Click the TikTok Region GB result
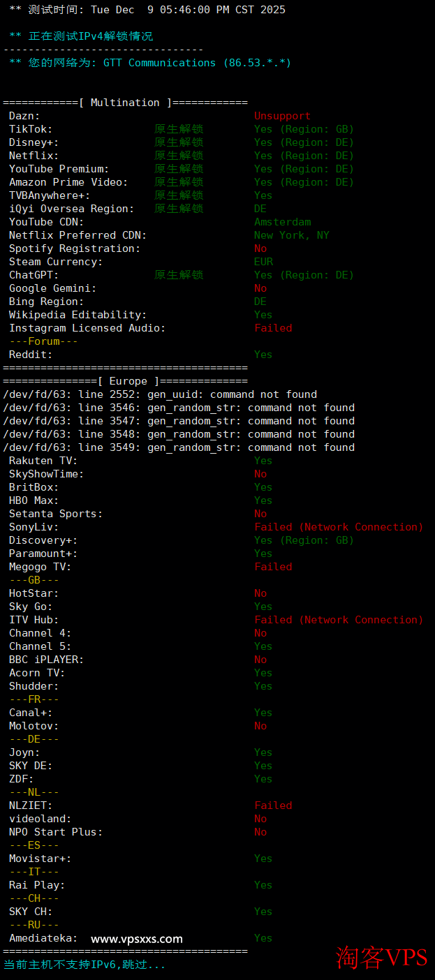The image size is (435, 980). point(304,129)
